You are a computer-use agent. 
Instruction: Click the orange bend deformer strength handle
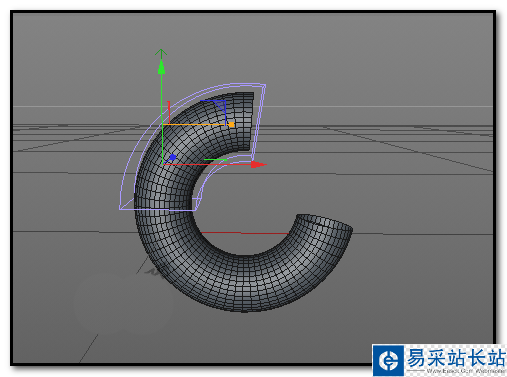pyautogui.click(x=231, y=125)
